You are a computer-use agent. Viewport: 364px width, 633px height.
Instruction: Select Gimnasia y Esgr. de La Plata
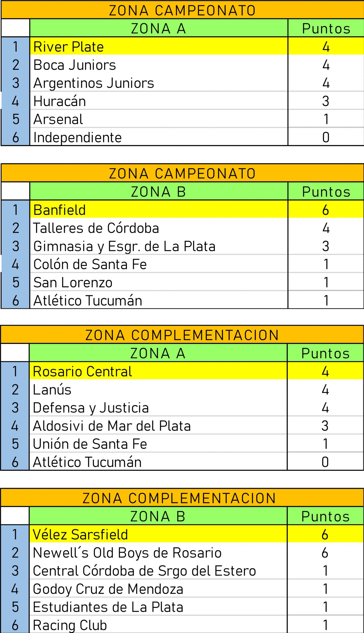pyautogui.click(x=124, y=246)
